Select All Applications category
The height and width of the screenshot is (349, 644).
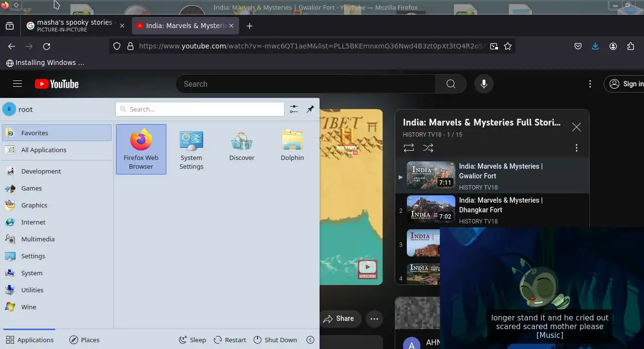pyautogui.click(x=57, y=150)
